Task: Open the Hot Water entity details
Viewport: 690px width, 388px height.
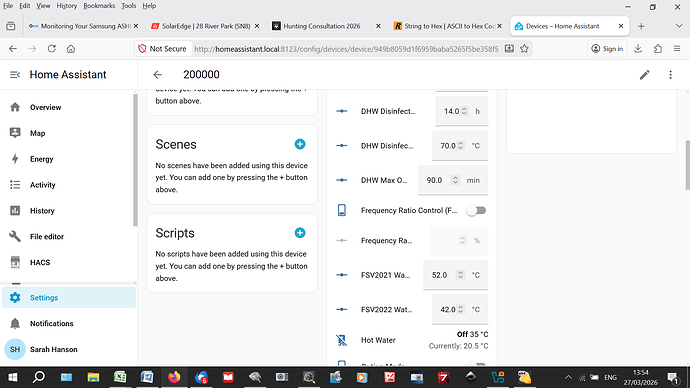Action: 378,340
